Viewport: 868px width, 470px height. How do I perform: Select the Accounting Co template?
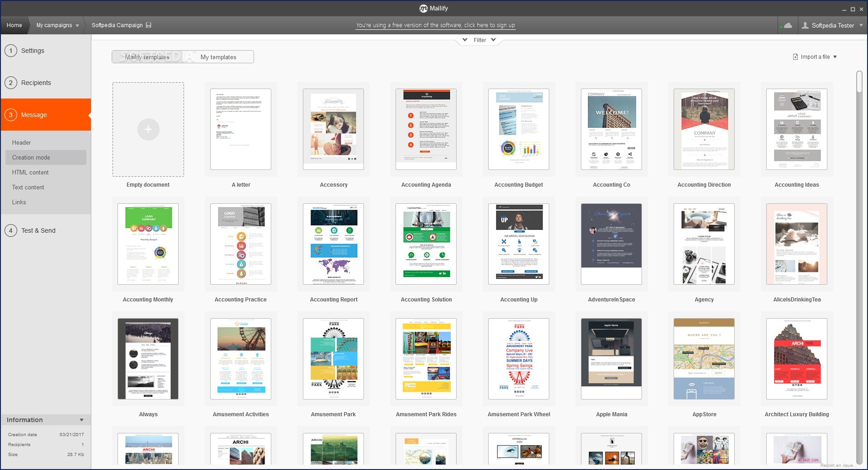(x=611, y=129)
